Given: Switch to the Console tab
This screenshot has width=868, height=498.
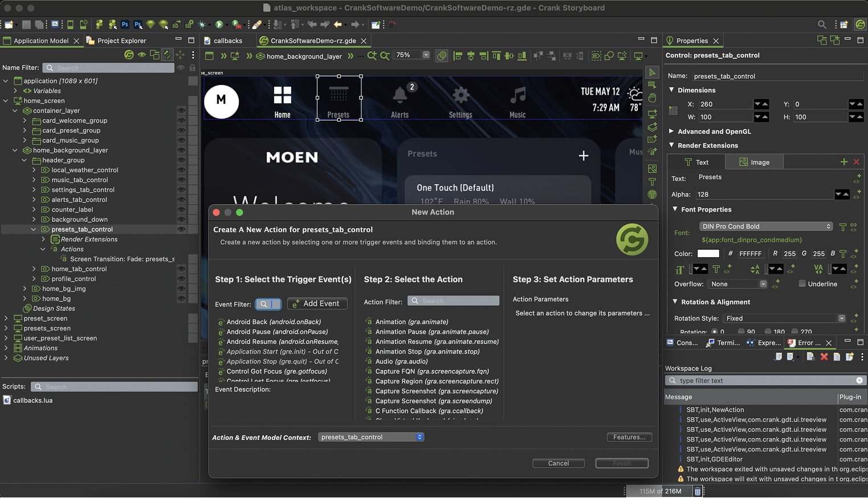Looking at the screenshot, I should coord(682,343).
